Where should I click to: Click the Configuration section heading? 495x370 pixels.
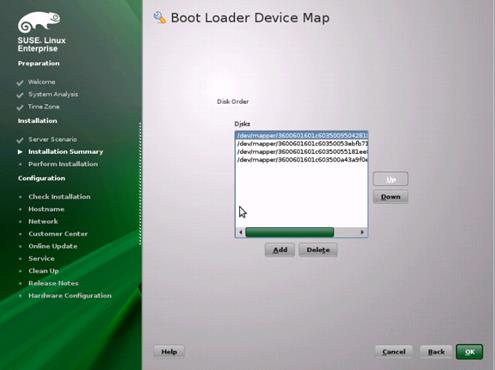click(x=41, y=178)
